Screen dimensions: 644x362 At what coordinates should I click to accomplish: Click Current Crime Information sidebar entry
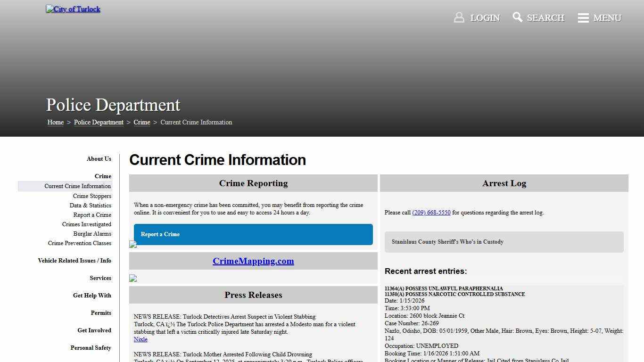[x=78, y=186]
